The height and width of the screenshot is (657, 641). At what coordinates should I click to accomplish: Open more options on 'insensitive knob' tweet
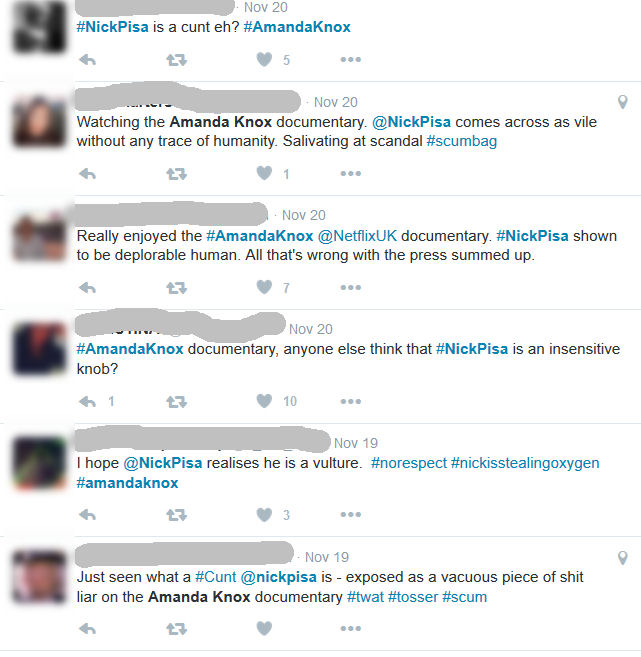pos(351,402)
